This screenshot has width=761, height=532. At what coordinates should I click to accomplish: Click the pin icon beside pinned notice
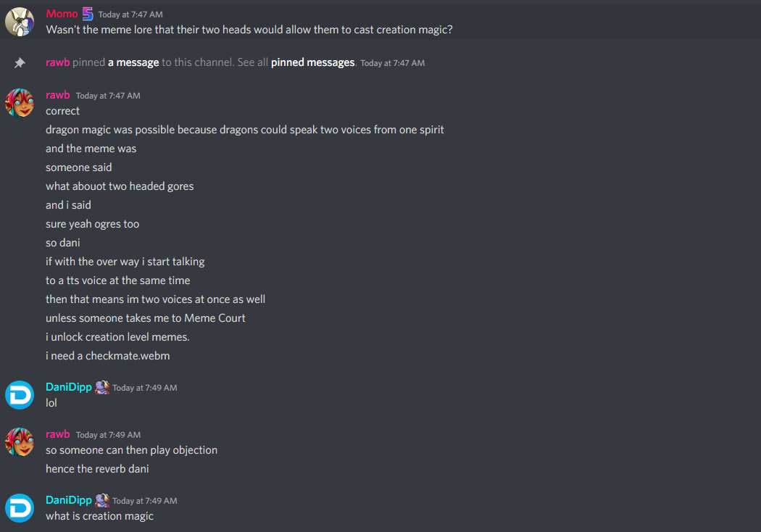(x=20, y=62)
